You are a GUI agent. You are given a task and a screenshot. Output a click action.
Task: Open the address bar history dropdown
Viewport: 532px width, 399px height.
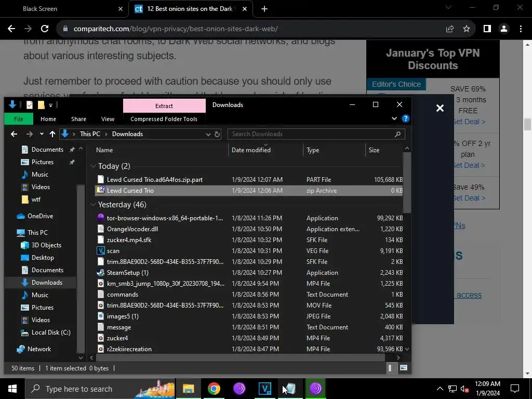(208, 134)
